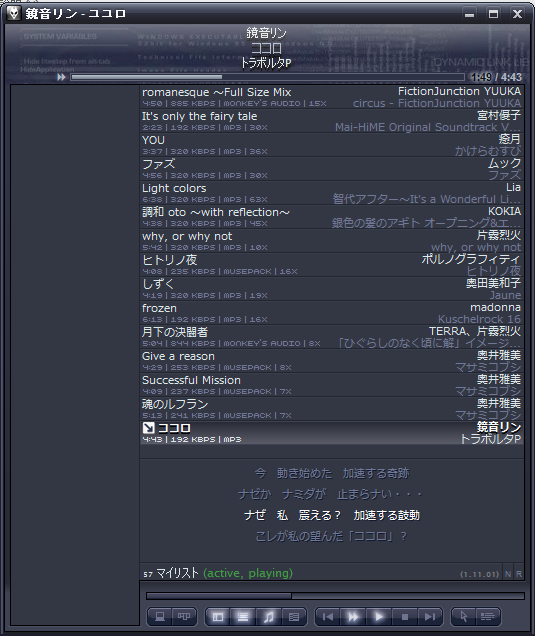Click the cursor pointer icon
Screen dimensions: 535x636
click(464, 617)
